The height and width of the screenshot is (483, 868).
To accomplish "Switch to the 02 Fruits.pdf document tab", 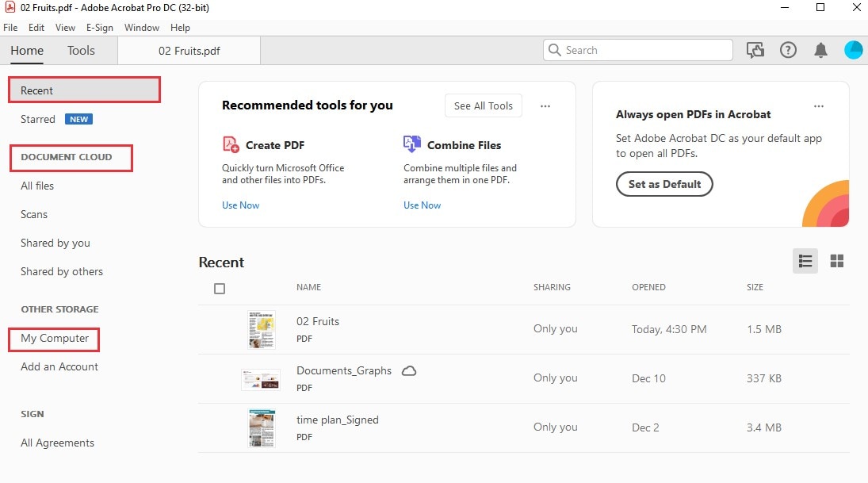I will click(x=189, y=51).
